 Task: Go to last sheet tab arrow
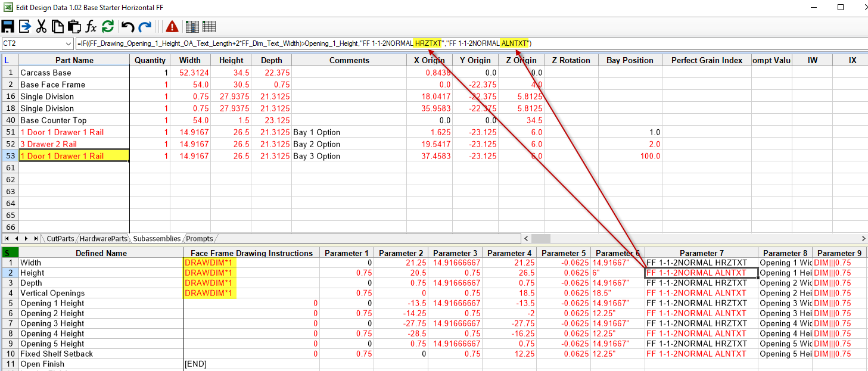(36, 239)
